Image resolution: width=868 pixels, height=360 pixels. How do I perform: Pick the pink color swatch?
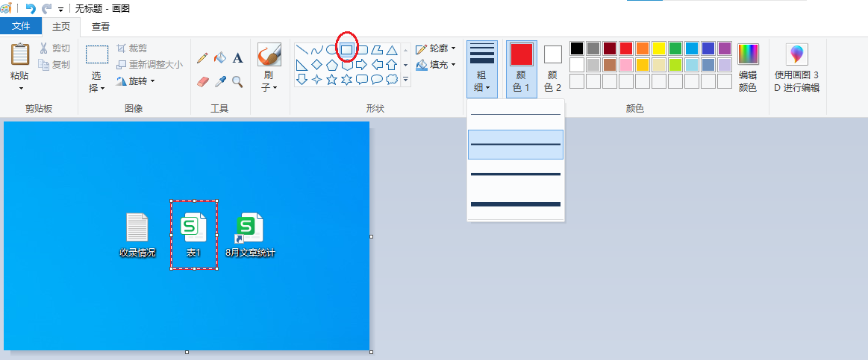coord(626,65)
